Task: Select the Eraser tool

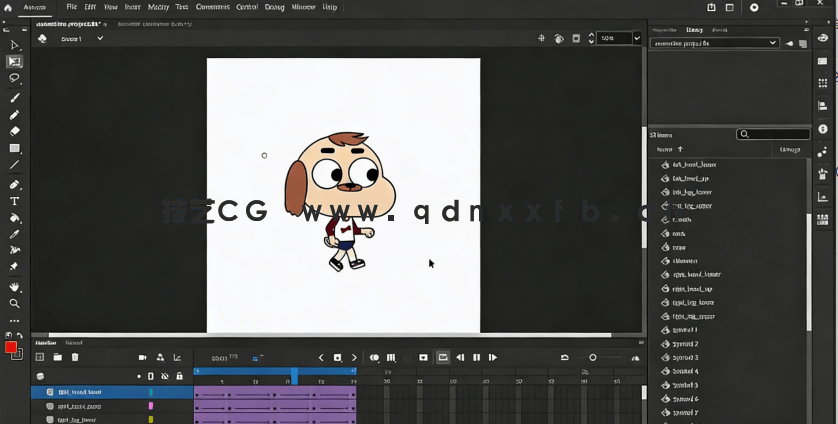Action: pyautogui.click(x=14, y=131)
